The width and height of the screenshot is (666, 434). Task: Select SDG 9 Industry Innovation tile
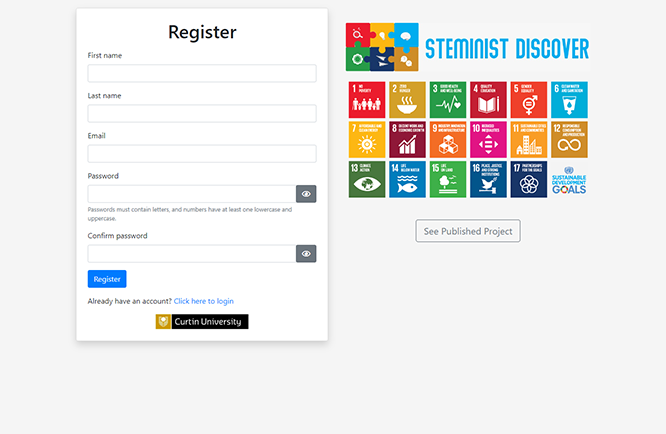[x=448, y=140]
